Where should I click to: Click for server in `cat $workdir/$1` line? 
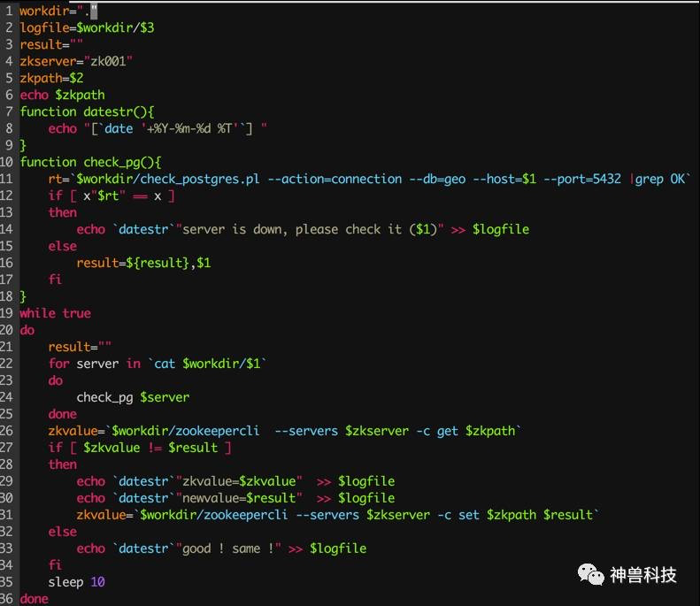[x=158, y=364]
